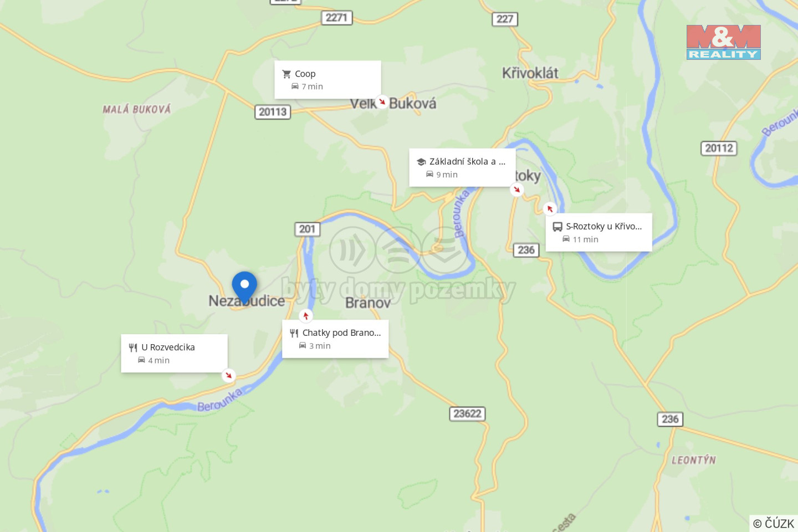Click the restaurant icon in the U Rozvedcika card
Screen dimensions: 798x532
[x=133, y=347]
